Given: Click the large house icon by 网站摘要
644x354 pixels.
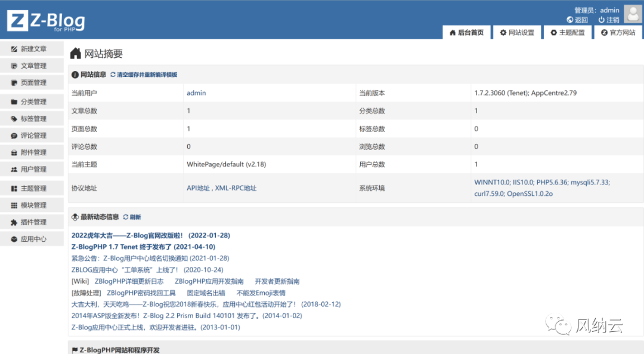Looking at the screenshot, I should (76, 54).
